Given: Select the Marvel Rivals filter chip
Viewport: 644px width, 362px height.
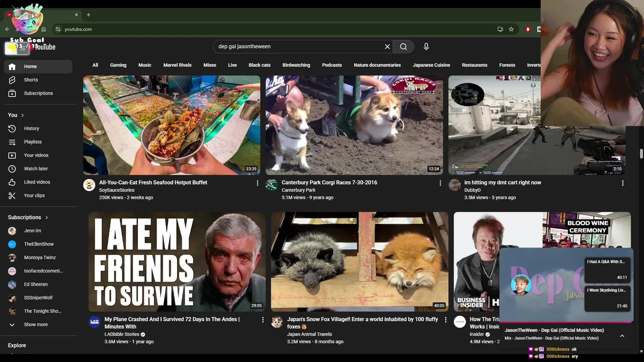Looking at the screenshot, I should pyautogui.click(x=178, y=65).
